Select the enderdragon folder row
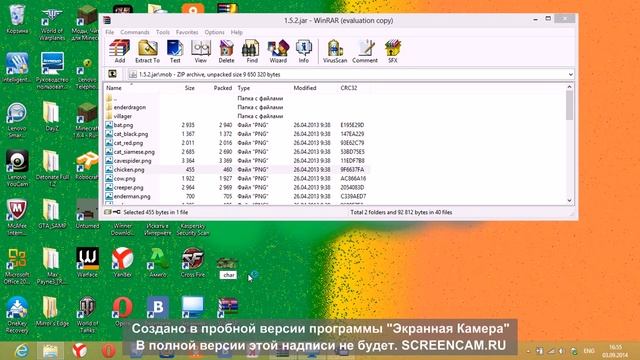Screen dimensions: 640x360 pos(237,107)
